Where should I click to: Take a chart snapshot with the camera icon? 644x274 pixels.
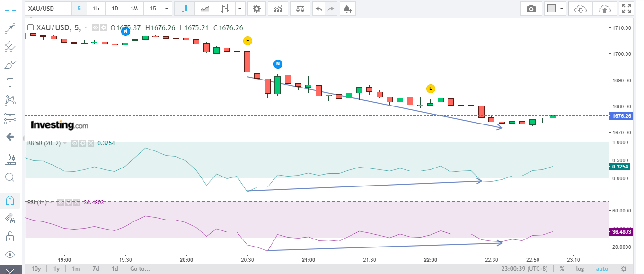pos(531,9)
